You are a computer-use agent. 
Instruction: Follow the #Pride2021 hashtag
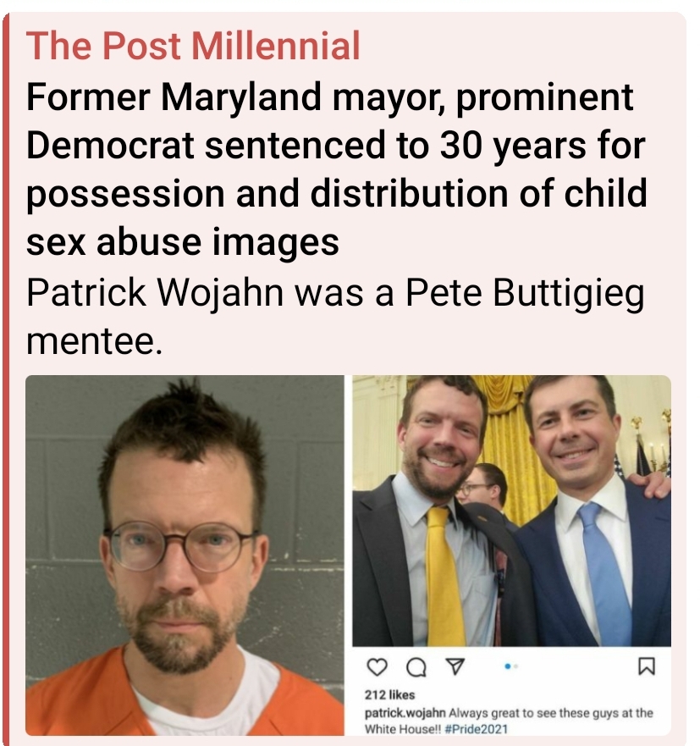tap(477, 729)
